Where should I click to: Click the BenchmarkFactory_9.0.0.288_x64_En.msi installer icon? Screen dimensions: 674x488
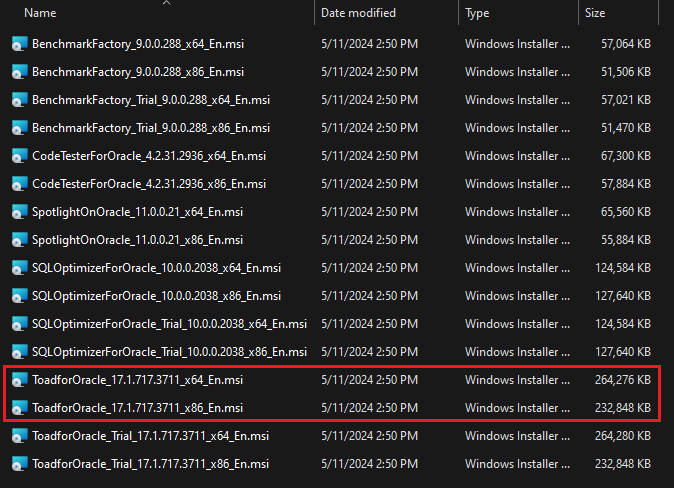[x=19, y=44]
